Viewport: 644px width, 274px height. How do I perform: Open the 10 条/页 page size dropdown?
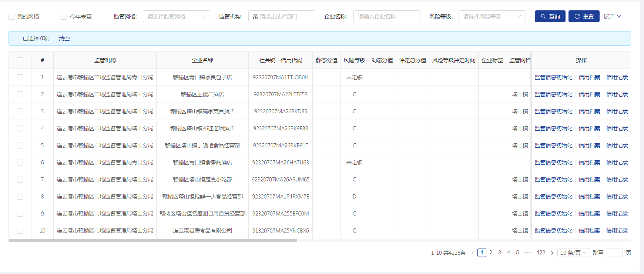[x=573, y=253]
